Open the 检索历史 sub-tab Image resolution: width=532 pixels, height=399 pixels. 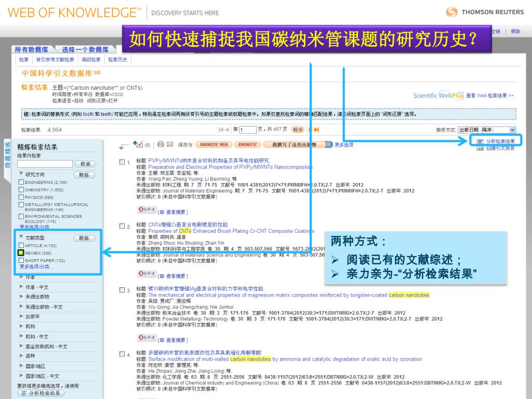[x=117, y=60]
